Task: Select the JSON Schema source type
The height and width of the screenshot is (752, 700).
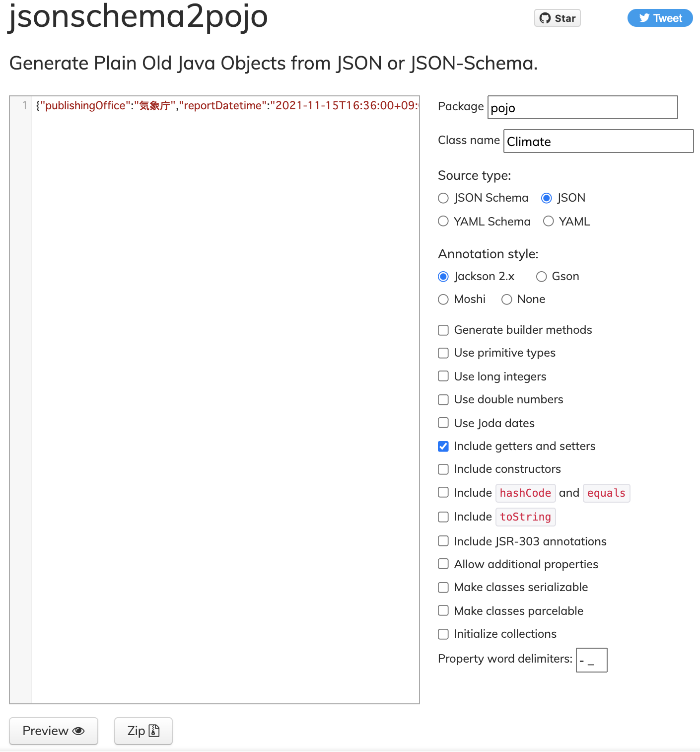Action: click(443, 198)
